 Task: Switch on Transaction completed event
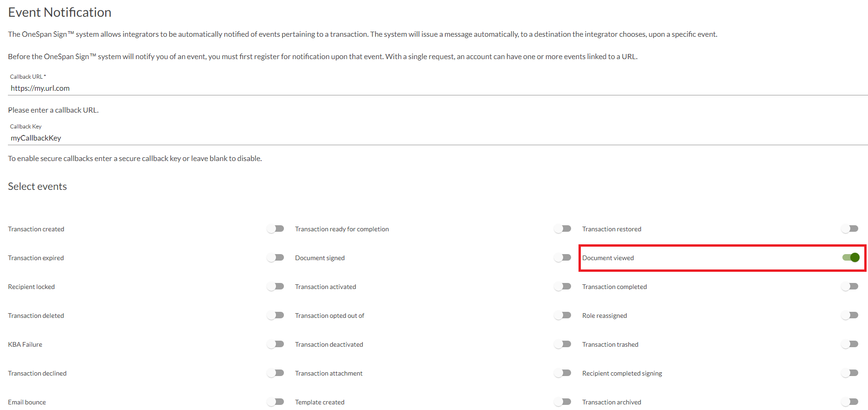pyautogui.click(x=850, y=286)
